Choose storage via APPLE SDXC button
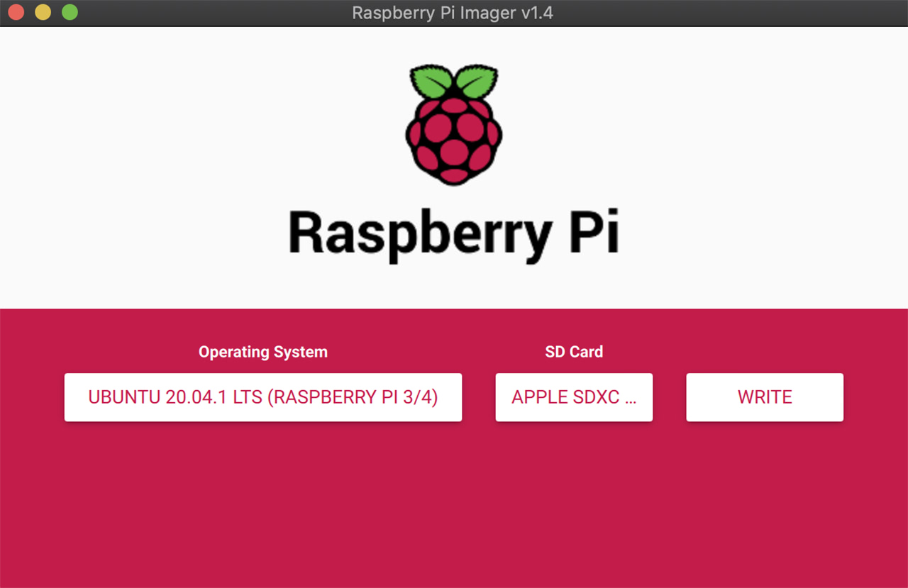908x588 pixels. point(574,397)
